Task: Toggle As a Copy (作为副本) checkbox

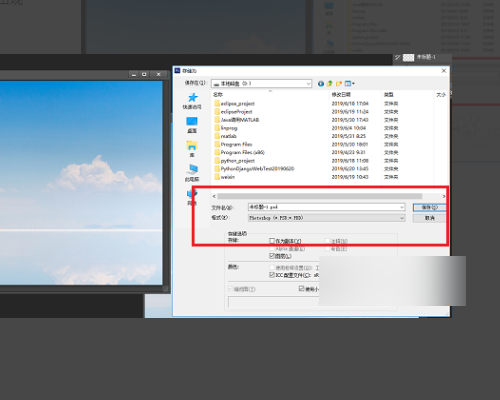Action: pos(272,241)
